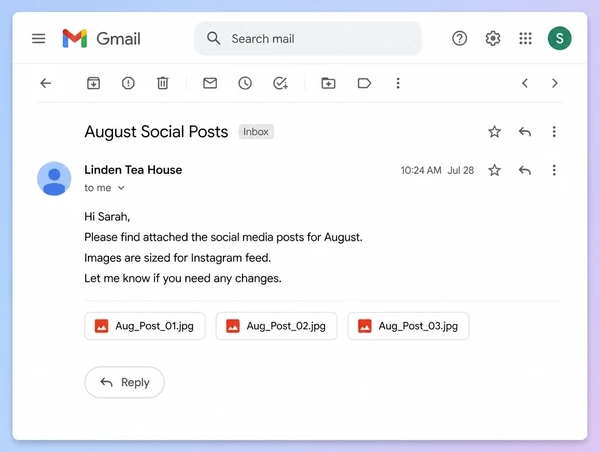Reply using subject row arrow icon
The image size is (600, 452).
pyautogui.click(x=525, y=132)
